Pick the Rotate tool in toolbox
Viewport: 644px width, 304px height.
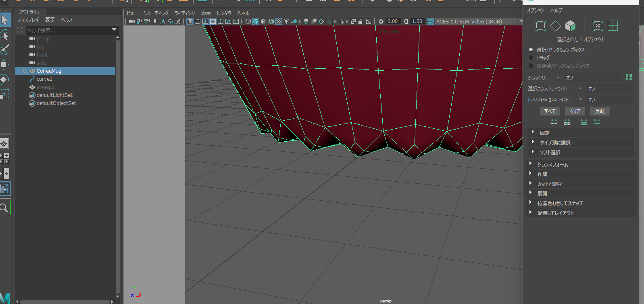pyautogui.click(x=4, y=79)
